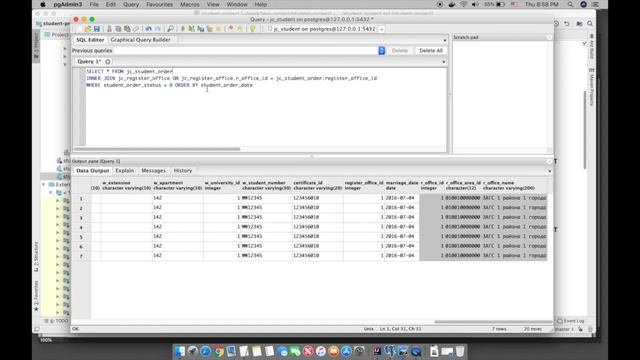
Task: Open the View menu
Action: [213, 4]
